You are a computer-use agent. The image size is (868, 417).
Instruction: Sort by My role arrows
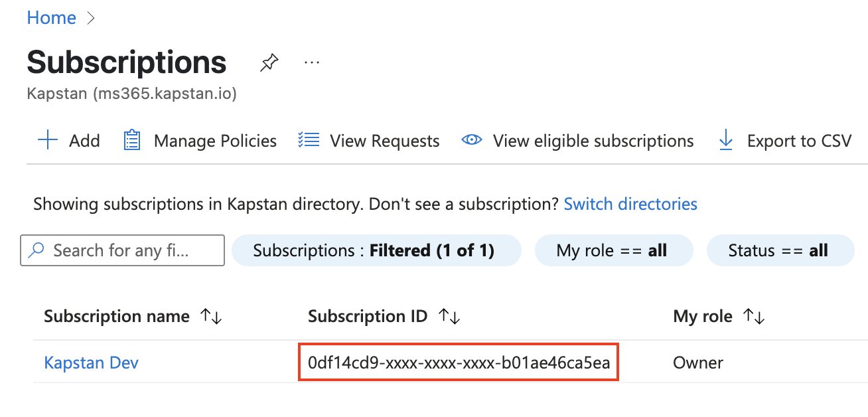pyautogui.click(x=755, y=317)
